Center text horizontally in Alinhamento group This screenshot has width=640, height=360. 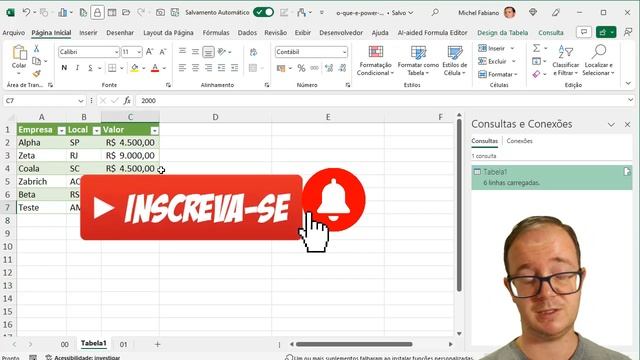point(195,68)
